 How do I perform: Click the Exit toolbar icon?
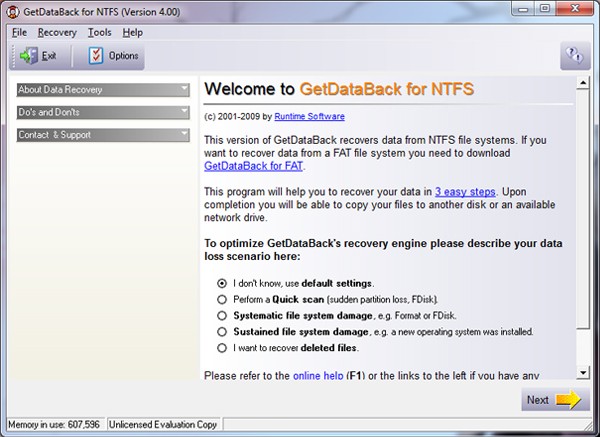coord(29,56)
